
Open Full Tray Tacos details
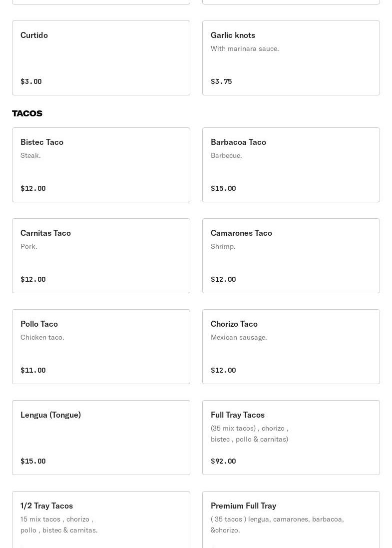pos(291,438)
